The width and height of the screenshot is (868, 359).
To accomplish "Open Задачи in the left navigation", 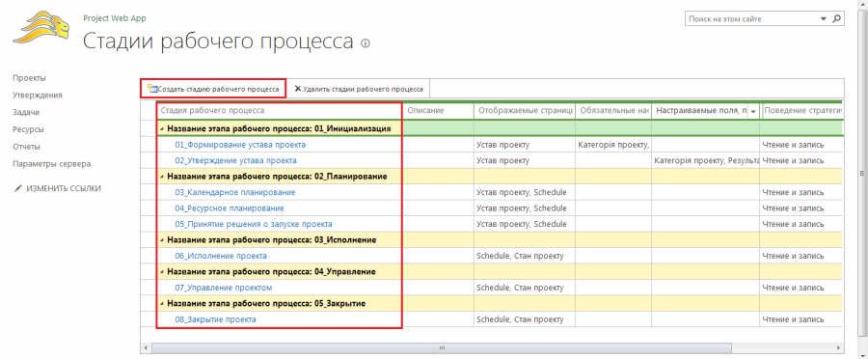I will coord(26,112).
